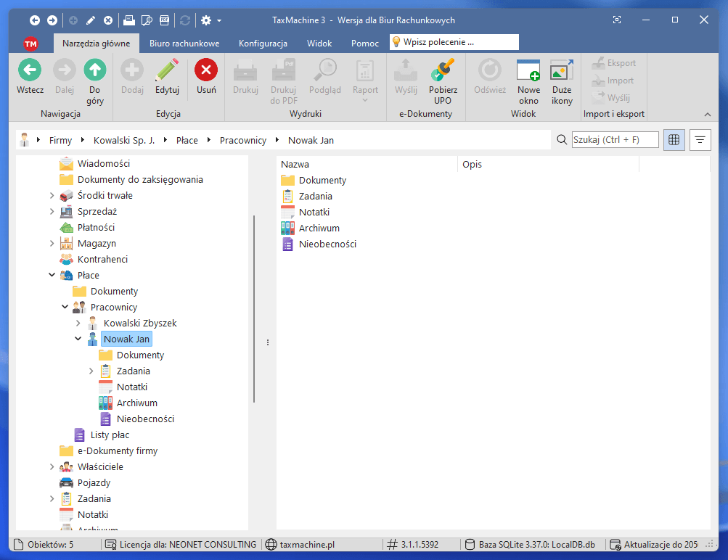Toggle the grid view button beside search
Image resolution: width=728 pixels, height=560 pixels.
(x=674, y=139)
